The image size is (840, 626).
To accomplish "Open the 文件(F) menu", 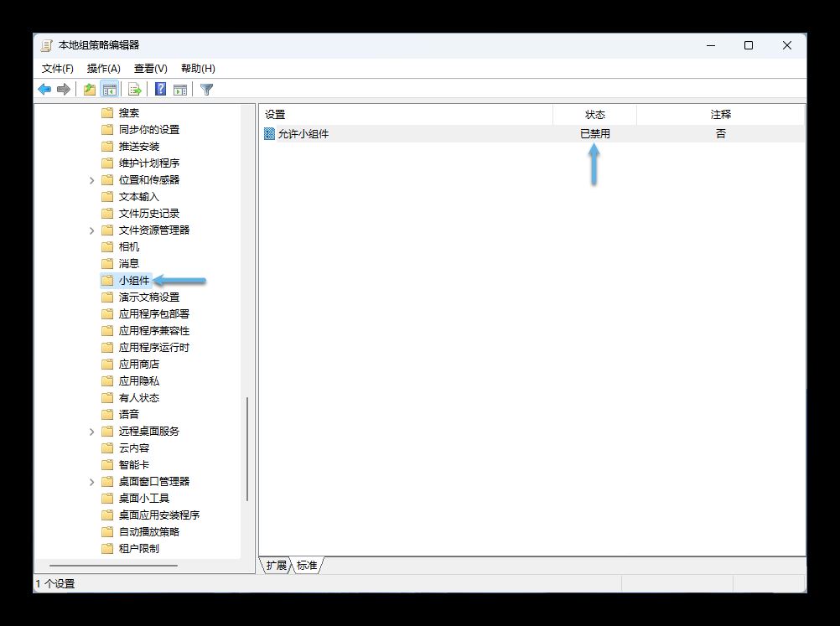I will (57, 69).
